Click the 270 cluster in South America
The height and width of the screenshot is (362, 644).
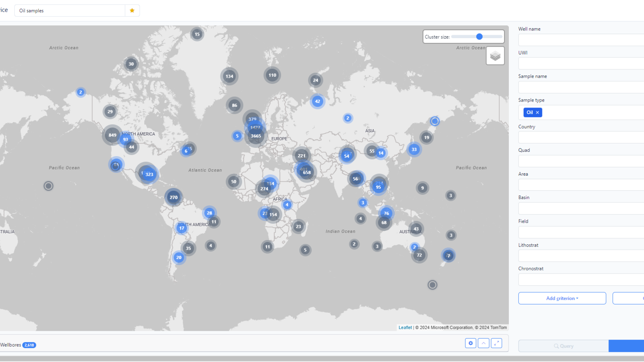pos(174,197)
